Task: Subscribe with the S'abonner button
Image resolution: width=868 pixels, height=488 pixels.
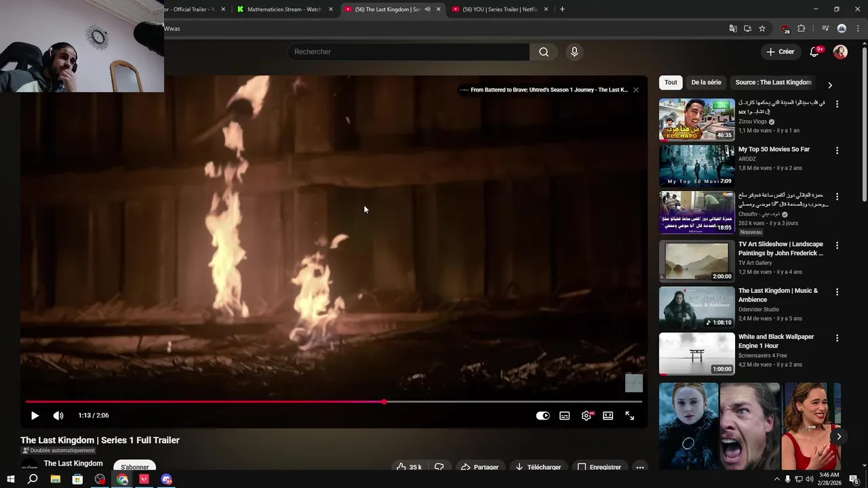Action: [135, 466]
